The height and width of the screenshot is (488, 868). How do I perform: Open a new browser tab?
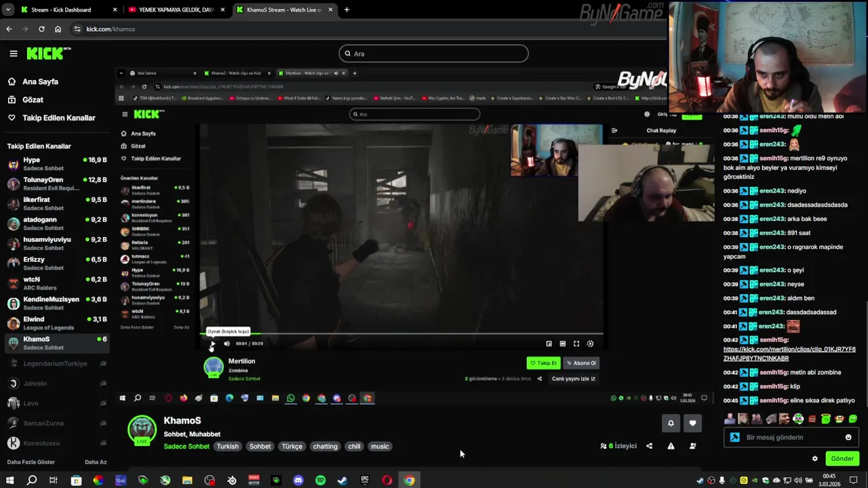pos(347,9)
